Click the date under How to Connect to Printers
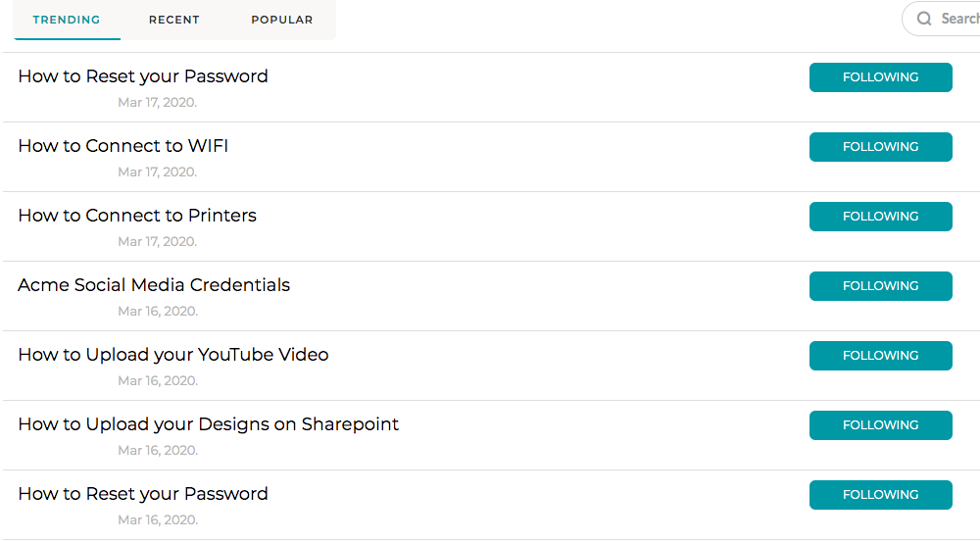 157,241
